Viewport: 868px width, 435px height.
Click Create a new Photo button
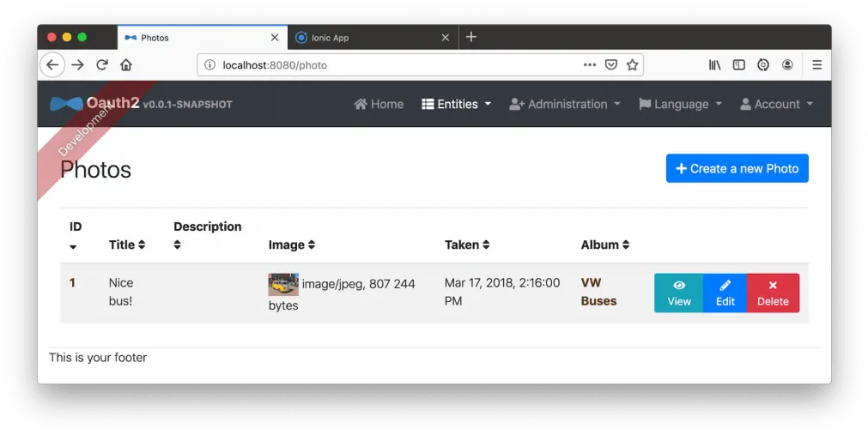point(737,168)
